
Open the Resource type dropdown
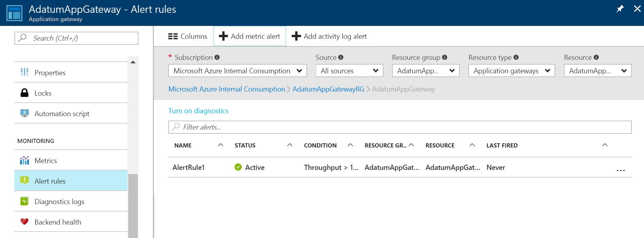(x=512, y=71)
